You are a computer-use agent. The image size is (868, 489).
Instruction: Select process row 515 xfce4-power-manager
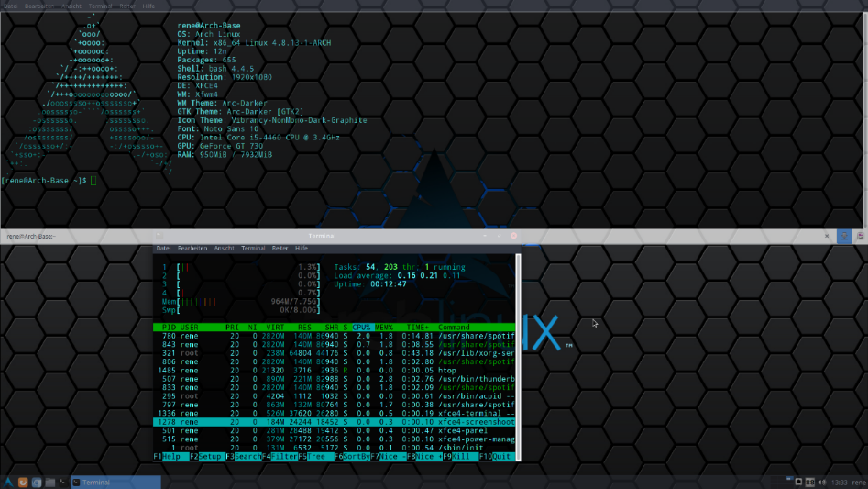pos(335,439)
